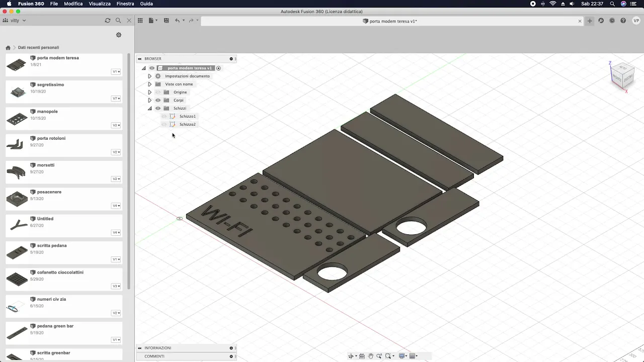Screen dimensions: 644x362
Task: Open Dati recenti personali breadcrumb
Action: click(x=38, y=48)
